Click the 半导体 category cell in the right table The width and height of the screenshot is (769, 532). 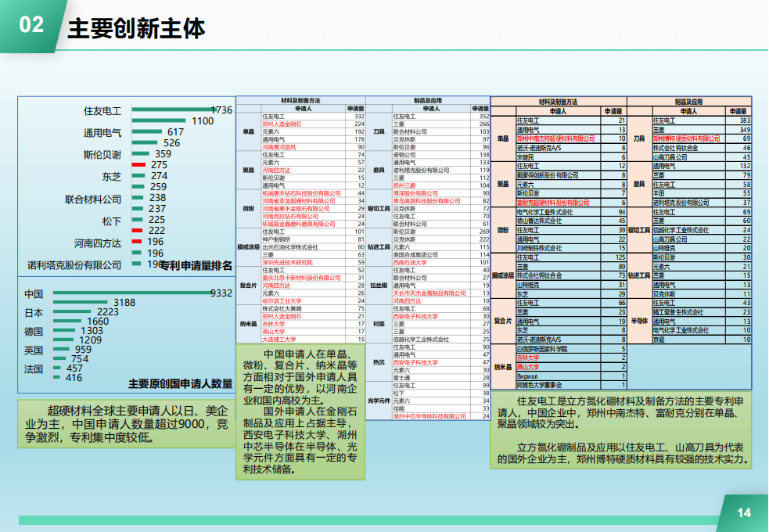tap(641, 321)
